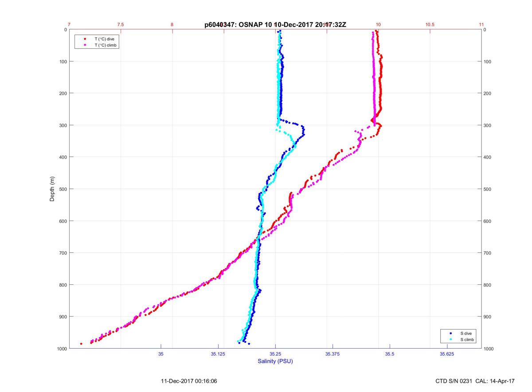The width and height of the screenshot is (532, 392).
Task: Click salinity tick label 35
Action: [161, 354]
